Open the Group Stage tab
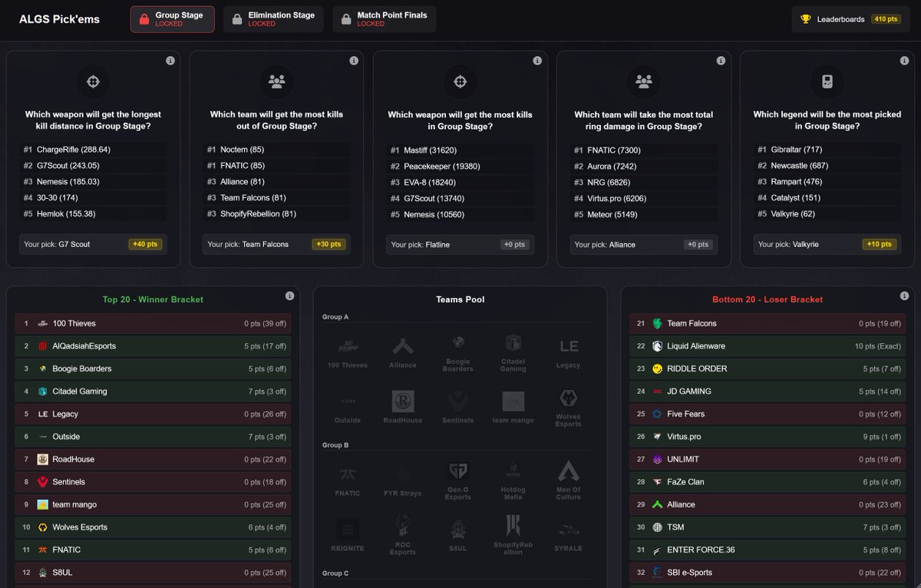Viewport: 921px width, 588px height. [172, 19]
